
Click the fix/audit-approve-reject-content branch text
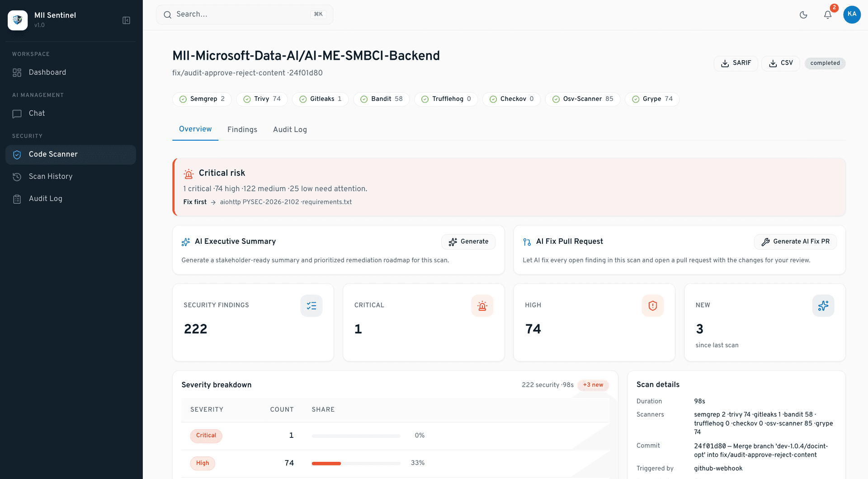[x=229, y=73]
